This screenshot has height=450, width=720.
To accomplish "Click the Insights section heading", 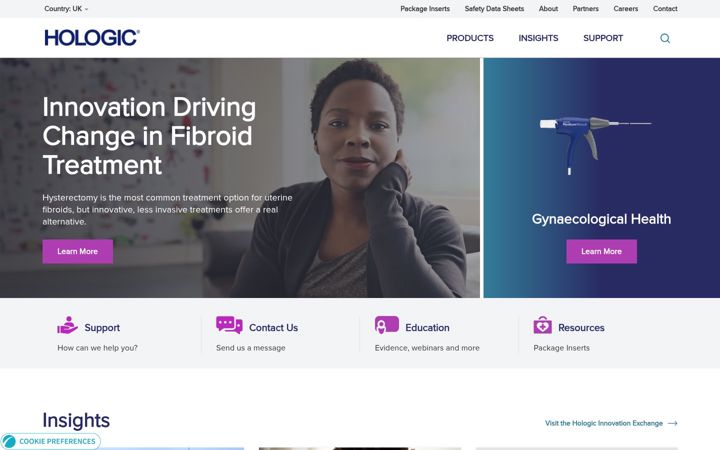I will pyautogui.click(x=76, y=420).
